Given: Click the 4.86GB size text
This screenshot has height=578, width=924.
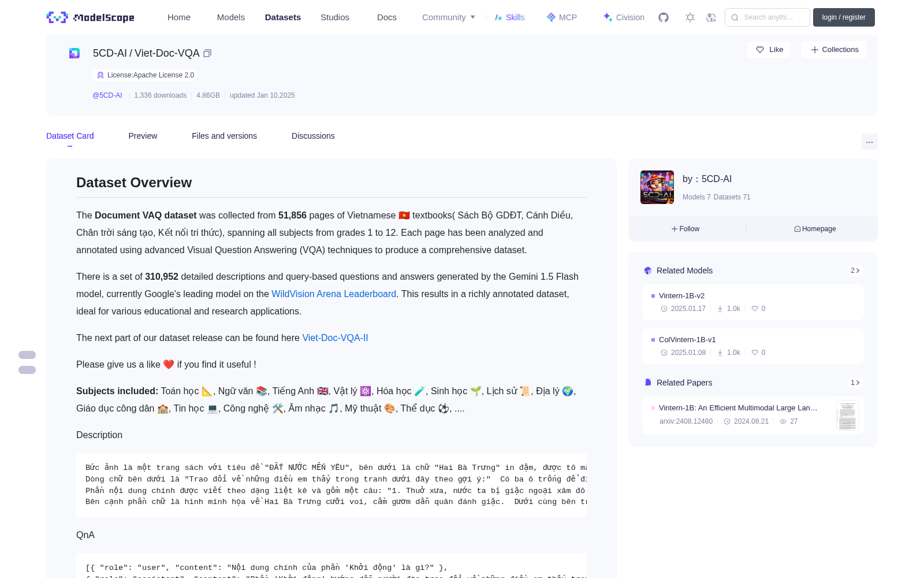Looking at the screenshot, I should point(208,95).
